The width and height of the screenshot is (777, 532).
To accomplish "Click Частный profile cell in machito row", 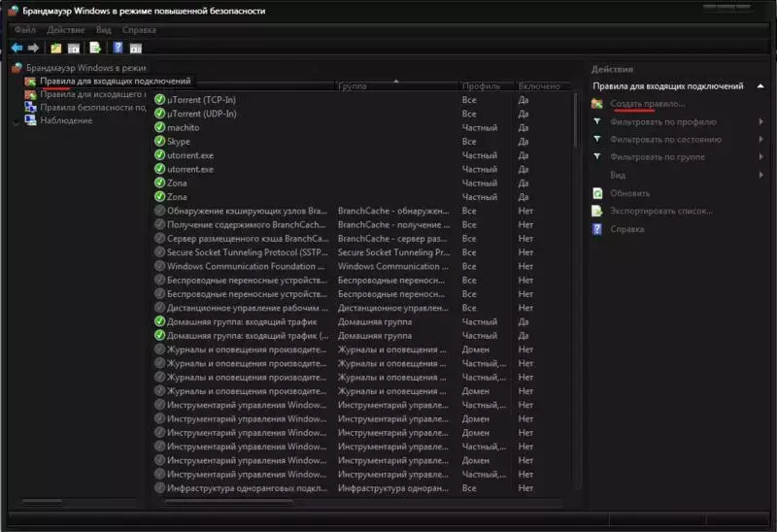I will 479,127.
